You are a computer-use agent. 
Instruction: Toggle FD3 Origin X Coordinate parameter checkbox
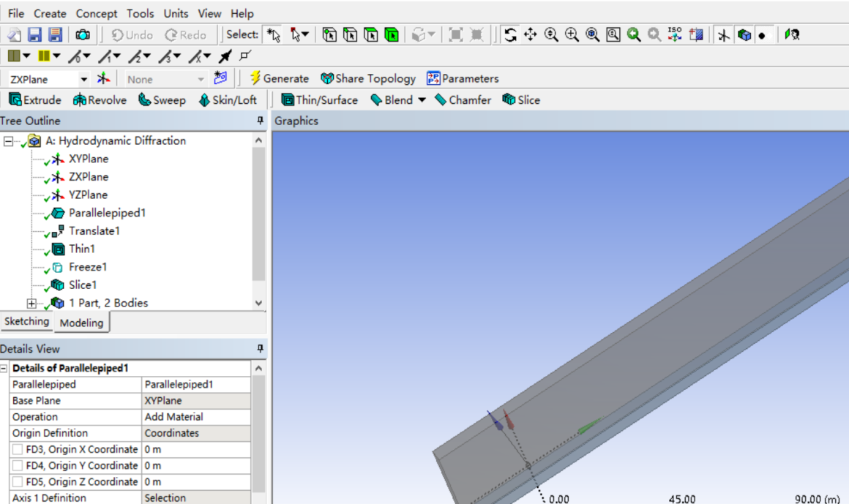point(17,449)
